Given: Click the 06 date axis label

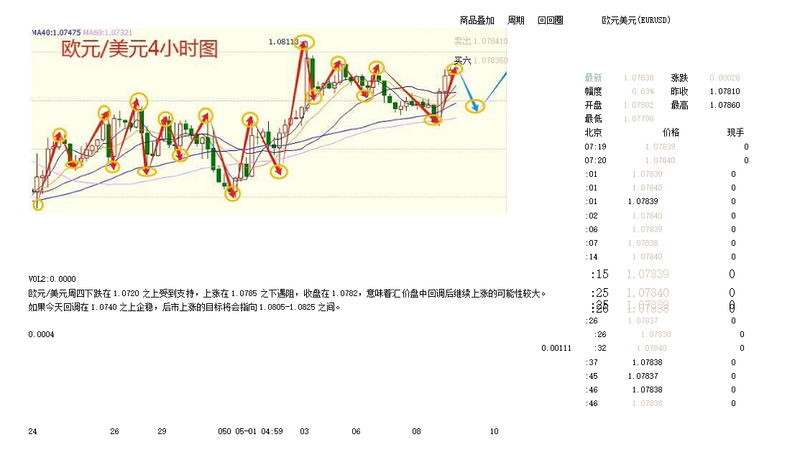Looking at the screenshot, I should coord(356,431).
